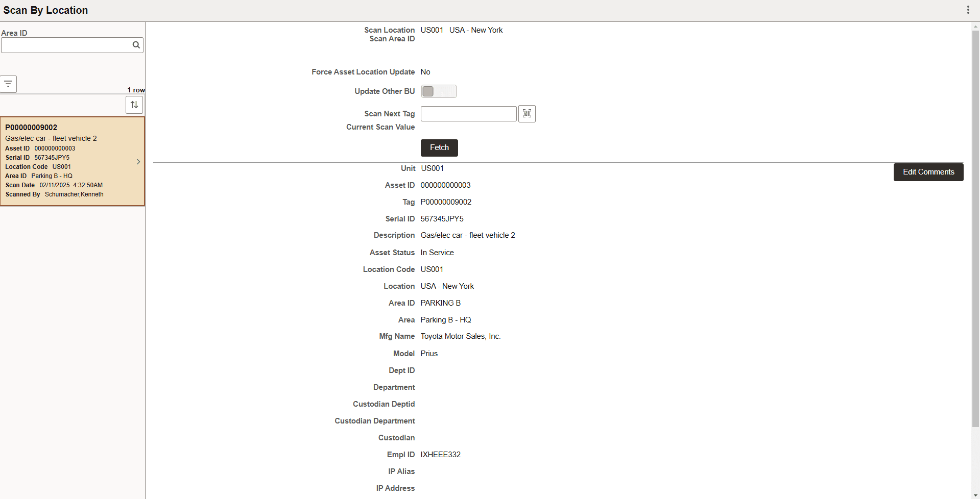
Task: Open the page actions menu (vertical ellipsis)
Action: (969, 9)
